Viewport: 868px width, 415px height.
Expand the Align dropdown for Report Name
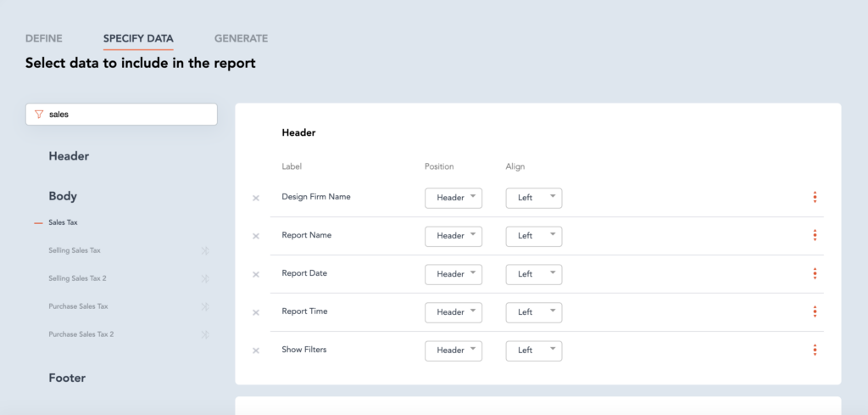(534, 235)
